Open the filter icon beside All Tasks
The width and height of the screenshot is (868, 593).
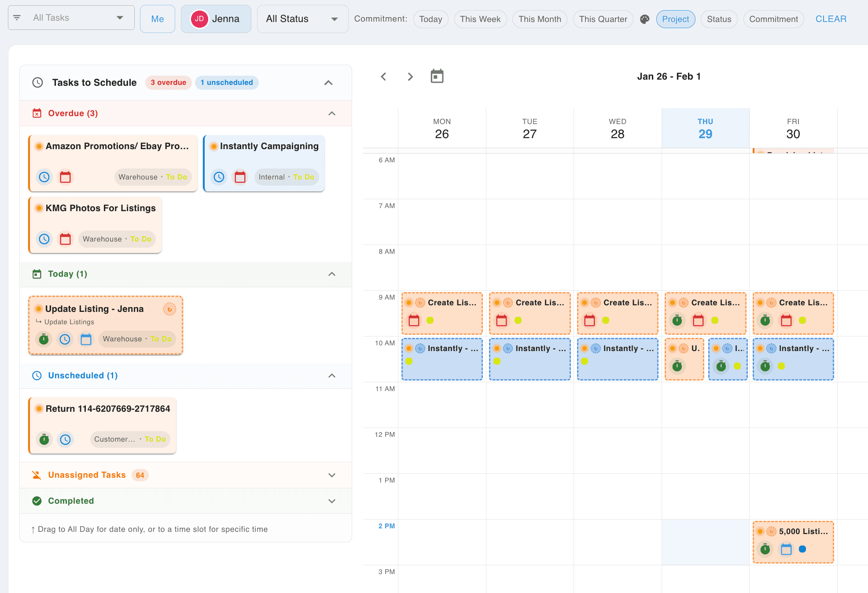click(17, 18)
